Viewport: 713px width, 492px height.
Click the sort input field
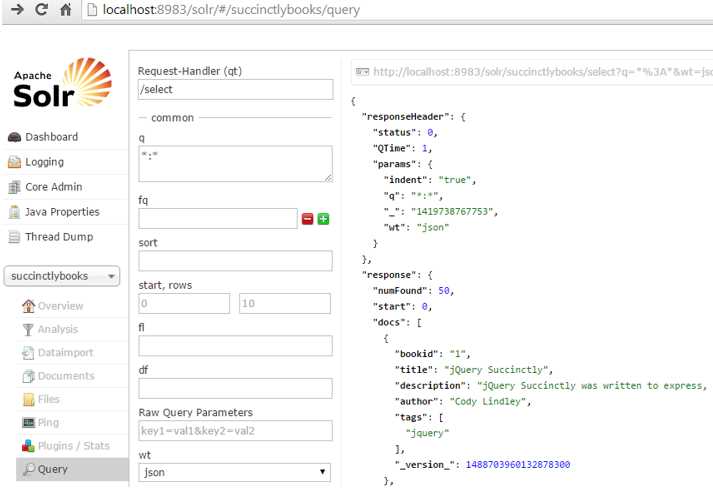click(x=236, y=261)
